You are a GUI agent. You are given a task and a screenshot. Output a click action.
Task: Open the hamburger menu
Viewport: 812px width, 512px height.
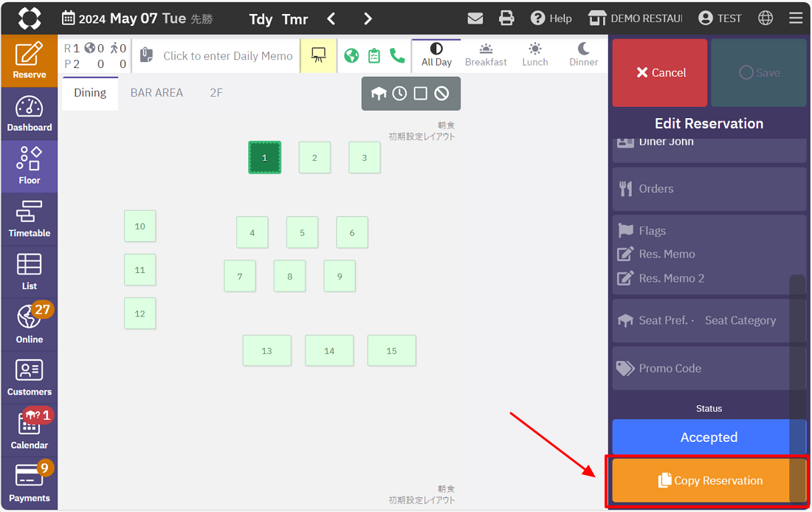(796, 18)
